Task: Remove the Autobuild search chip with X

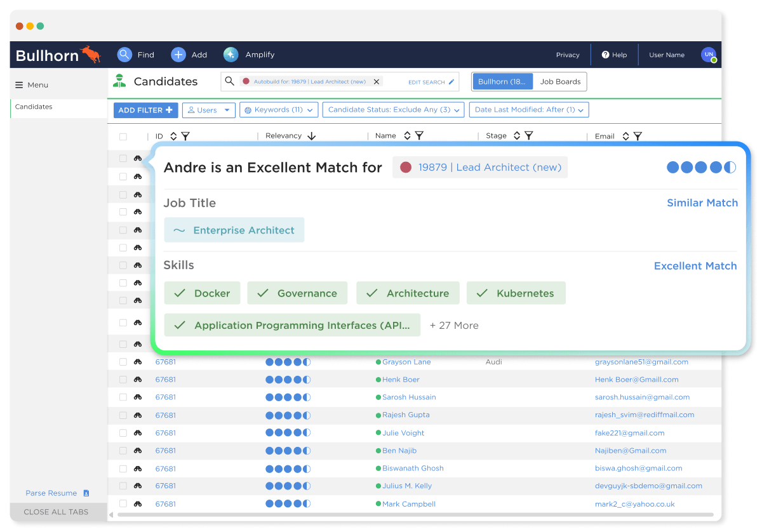Action: click(x=377, y=82)
